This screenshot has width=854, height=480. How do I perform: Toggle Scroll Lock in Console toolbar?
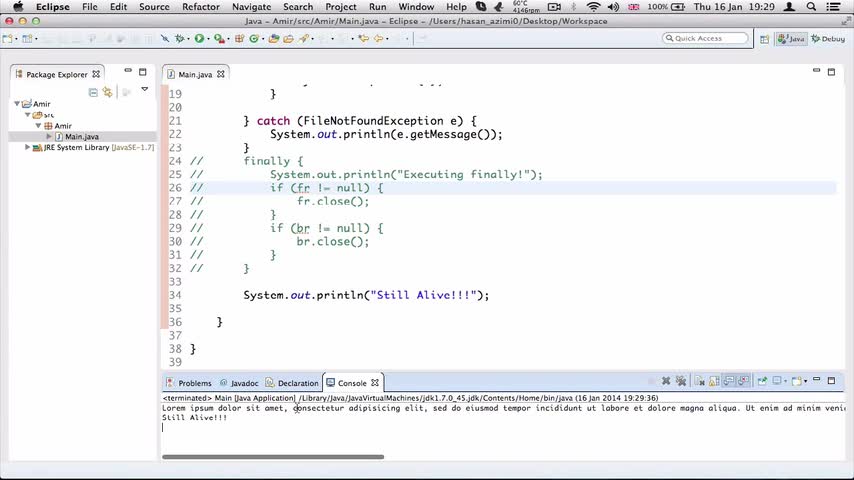pos(715,381)
